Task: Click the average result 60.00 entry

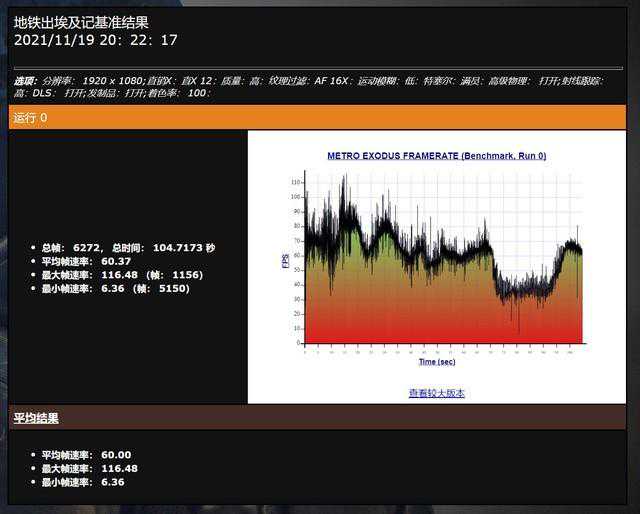Action: tap(87, 455)
